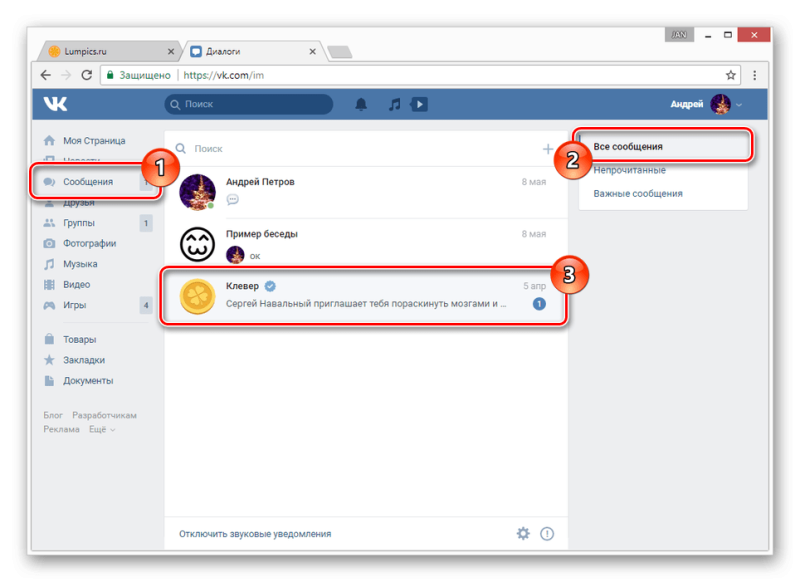Click the star icon beside Закладки

click(x=49, y=360)
